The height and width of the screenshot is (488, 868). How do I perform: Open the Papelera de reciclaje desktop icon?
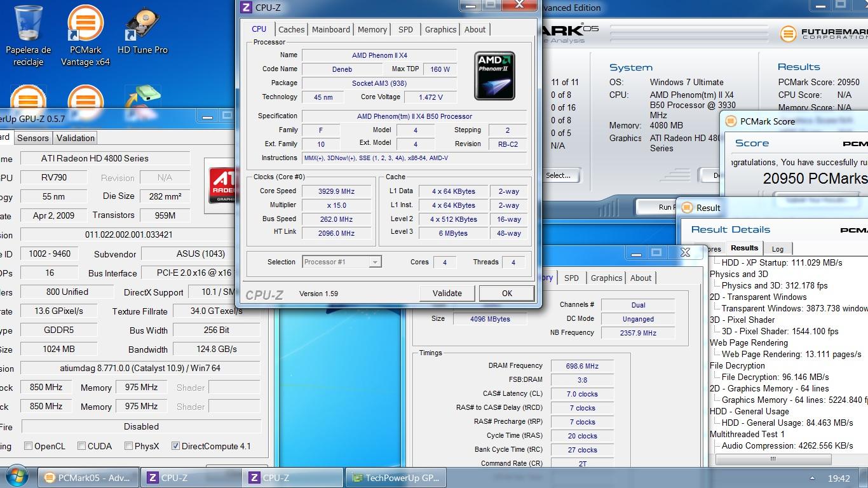[28, 36]
